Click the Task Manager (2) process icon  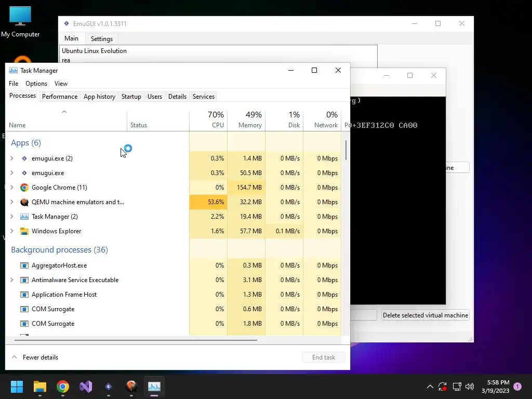point(24,217)
